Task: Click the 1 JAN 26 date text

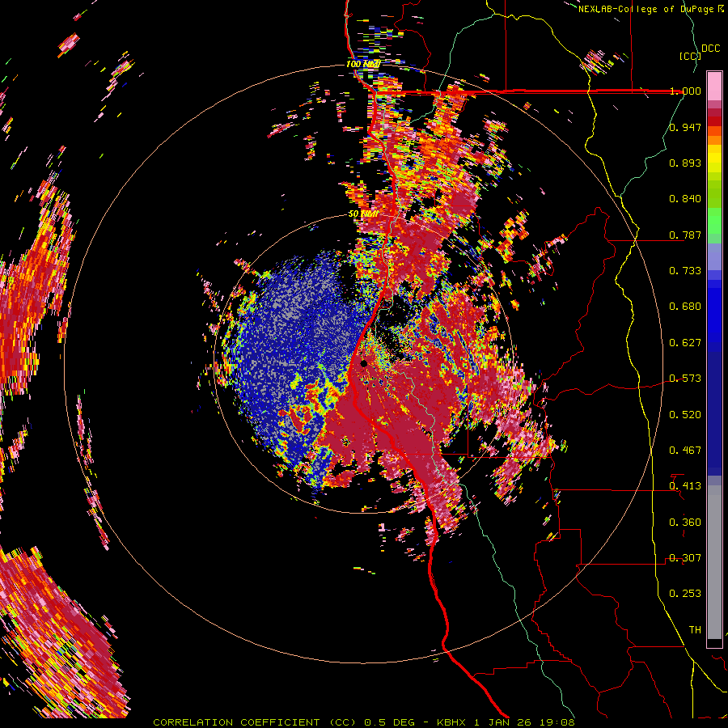Action: [503, 722]
